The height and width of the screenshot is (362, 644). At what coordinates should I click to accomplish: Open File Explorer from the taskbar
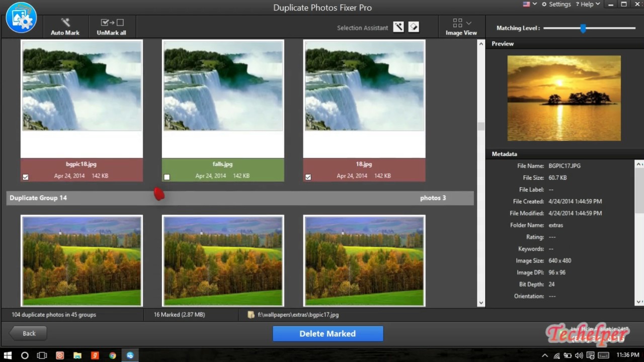[77, 355]
